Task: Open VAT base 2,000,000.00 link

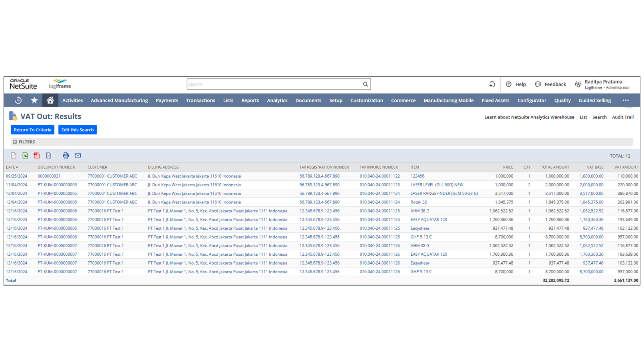Action: pos(591,185)
